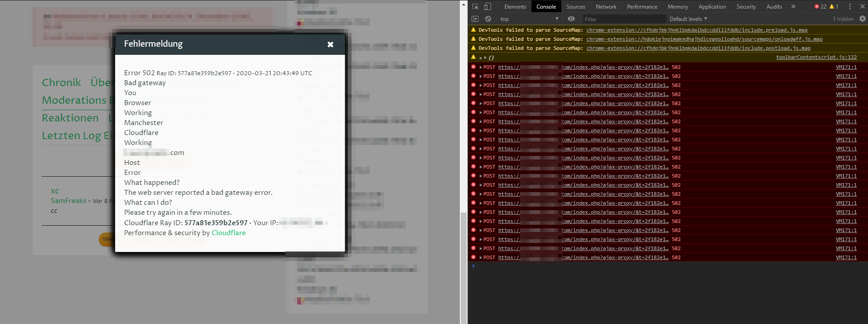The image size is (868, 324).
Task: Switch to the Network tab
Action: 606,6
